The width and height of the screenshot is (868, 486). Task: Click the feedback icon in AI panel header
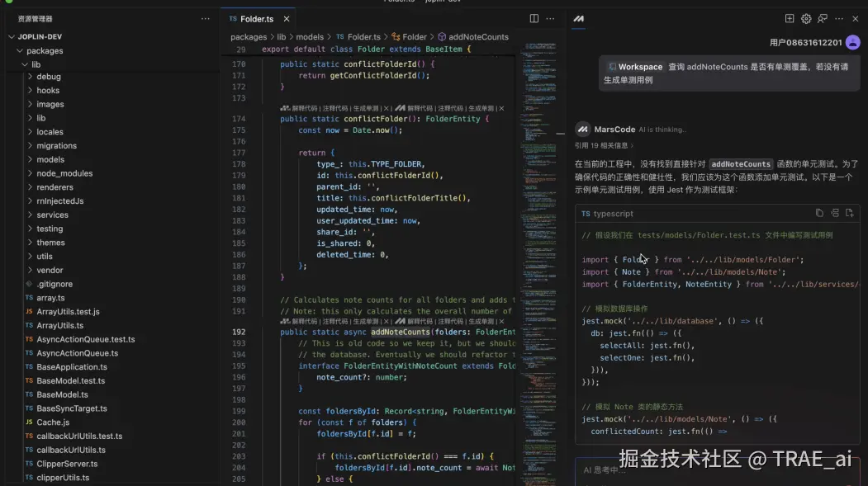821,18
